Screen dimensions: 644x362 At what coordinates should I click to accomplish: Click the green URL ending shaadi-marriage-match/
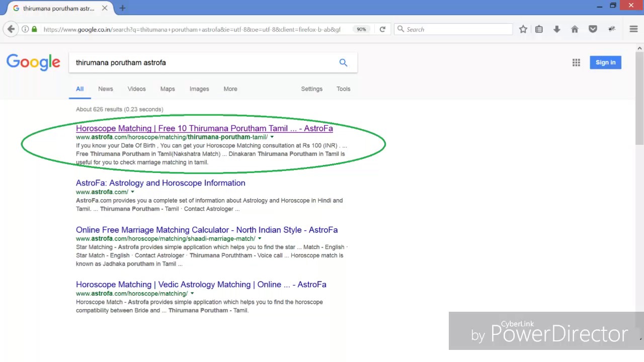(166, 238)
